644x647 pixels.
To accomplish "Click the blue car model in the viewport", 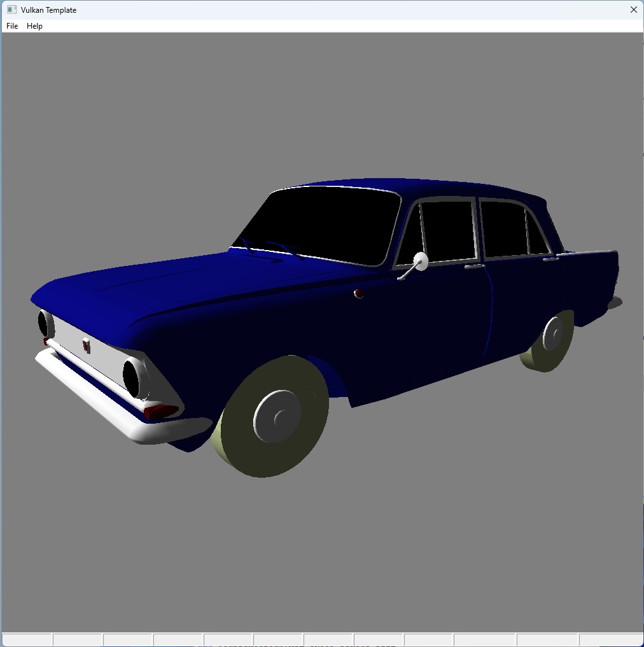I will coord(326,328).
